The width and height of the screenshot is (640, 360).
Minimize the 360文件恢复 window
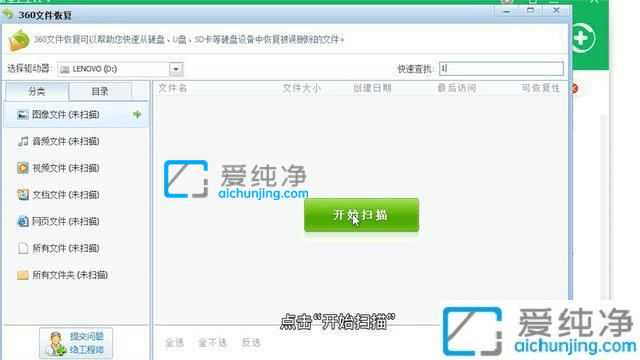click(507, 11)
